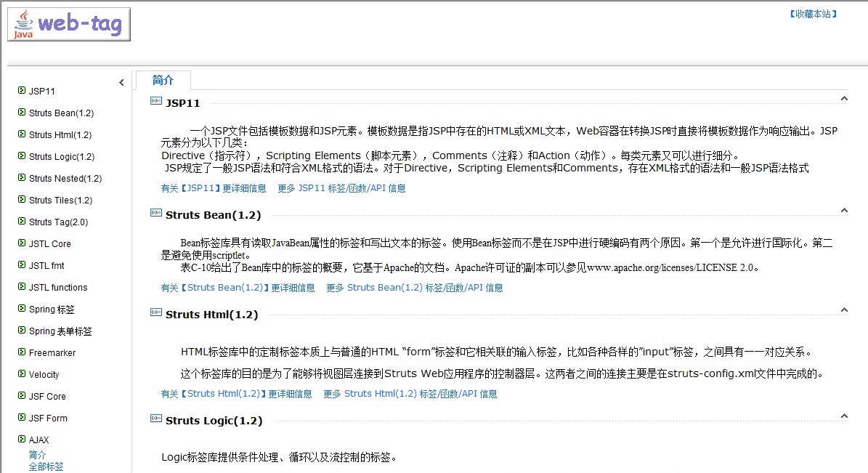This screenshot has width=868, height=473.
Task: Collapse the JSP11 section with its chevron
Action: click(x=844, y=99)
